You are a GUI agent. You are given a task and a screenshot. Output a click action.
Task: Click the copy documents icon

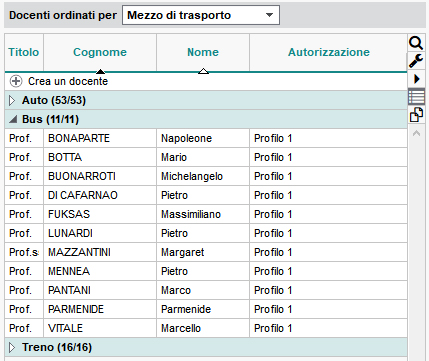(x=416, y=115)
